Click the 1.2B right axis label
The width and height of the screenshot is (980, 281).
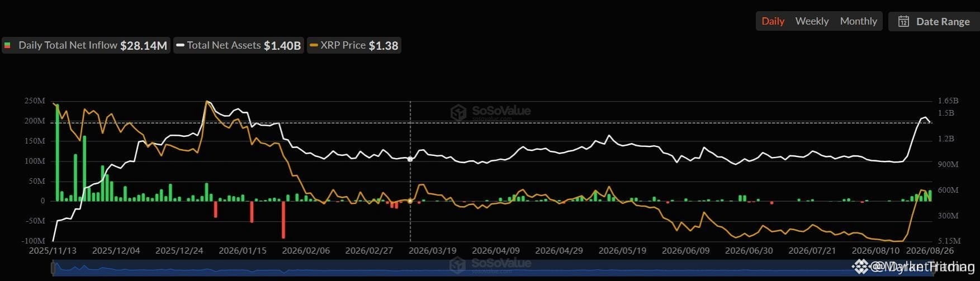click(x=946, y=139)
